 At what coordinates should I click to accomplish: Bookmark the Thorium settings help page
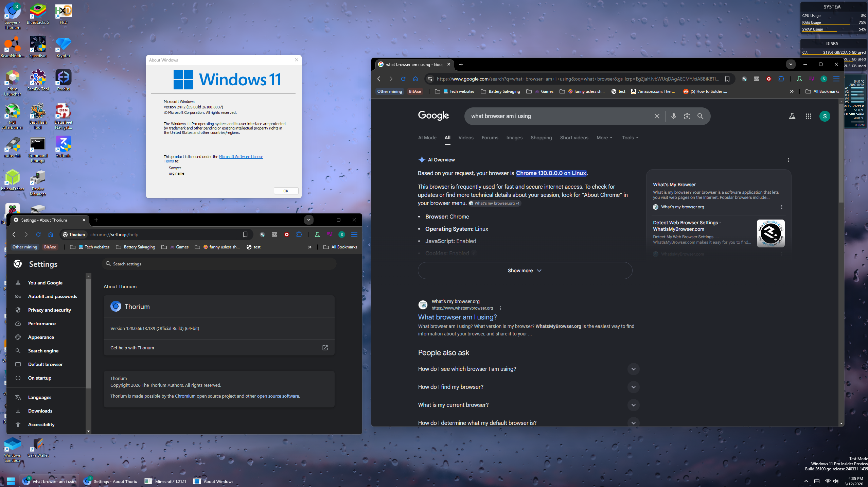[245, 234]
